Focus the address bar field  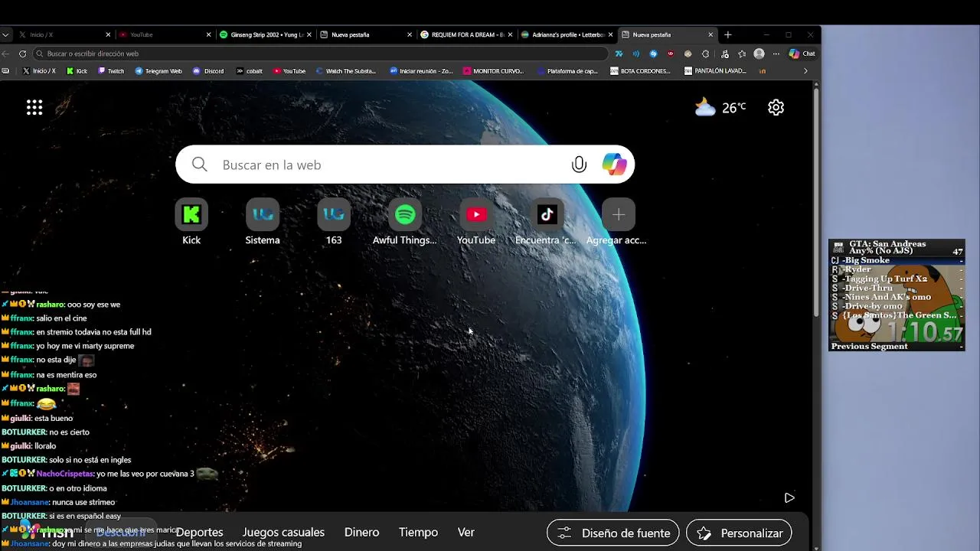pos(322,54)
